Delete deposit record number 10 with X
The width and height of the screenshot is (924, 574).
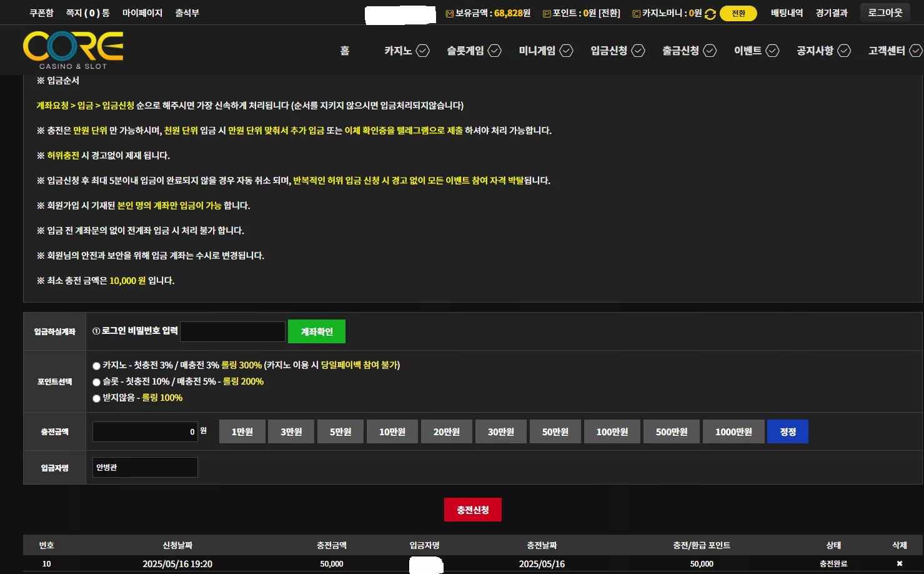[899, 563]
